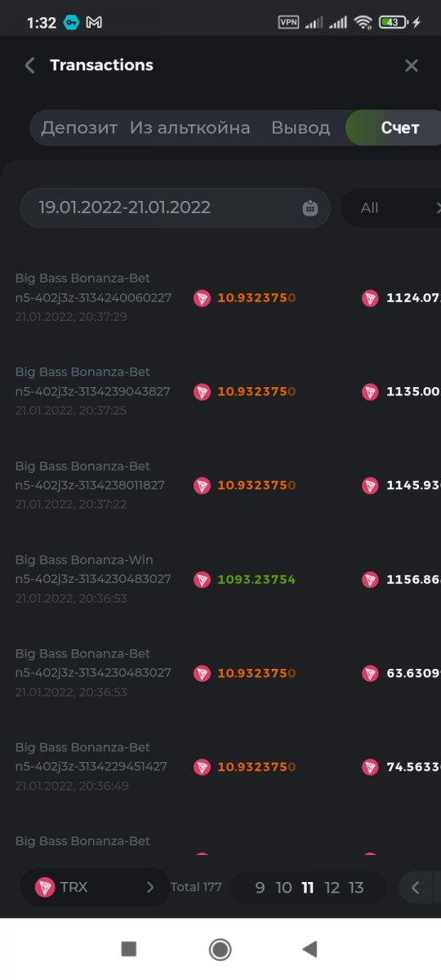Click TRX icon next to 1124.07 balance

point(370,298)
